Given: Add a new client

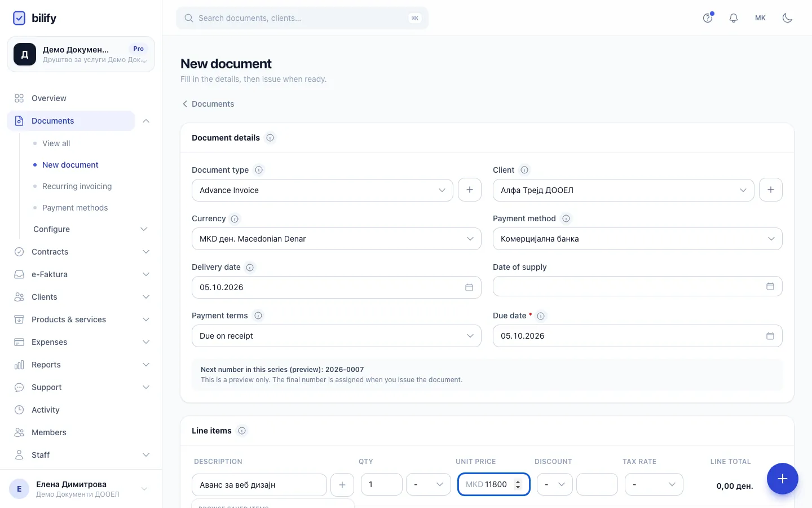Looking at the screenshot, I should pyautogui.click(x=771, y=190).
